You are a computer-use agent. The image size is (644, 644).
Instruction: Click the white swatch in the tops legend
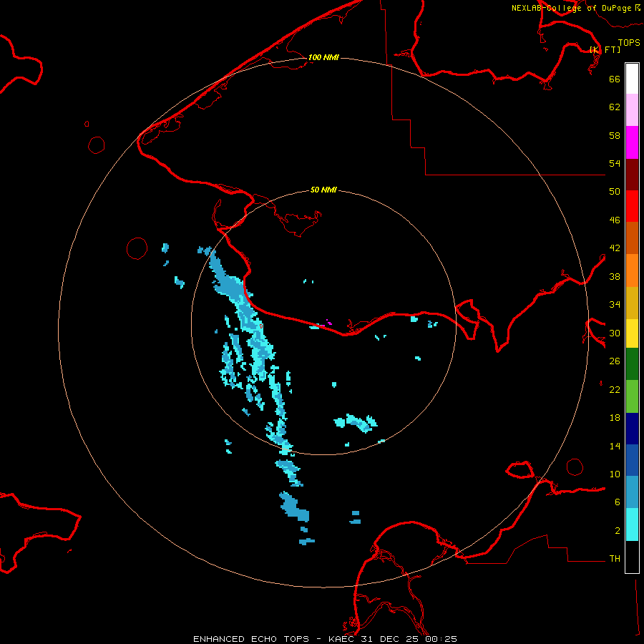pos(632,79)
